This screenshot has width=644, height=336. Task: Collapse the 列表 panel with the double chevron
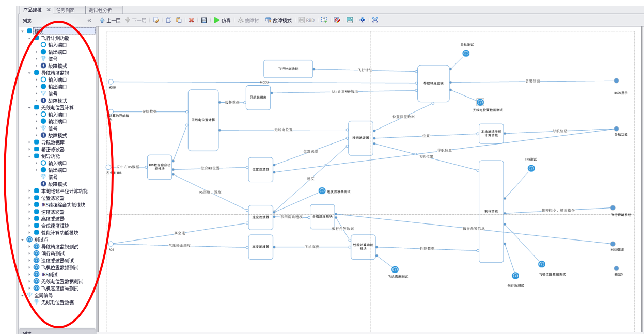(x=89, y=21)
